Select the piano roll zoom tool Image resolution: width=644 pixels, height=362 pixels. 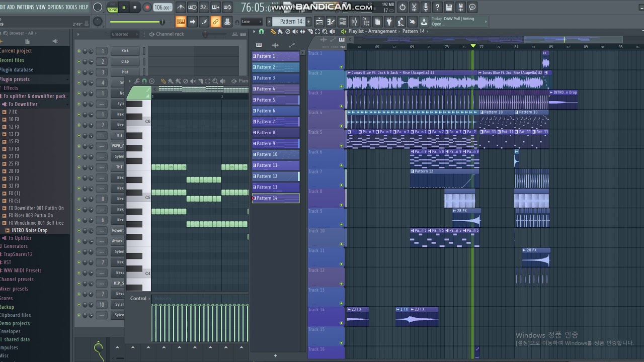tap(215, 81)
